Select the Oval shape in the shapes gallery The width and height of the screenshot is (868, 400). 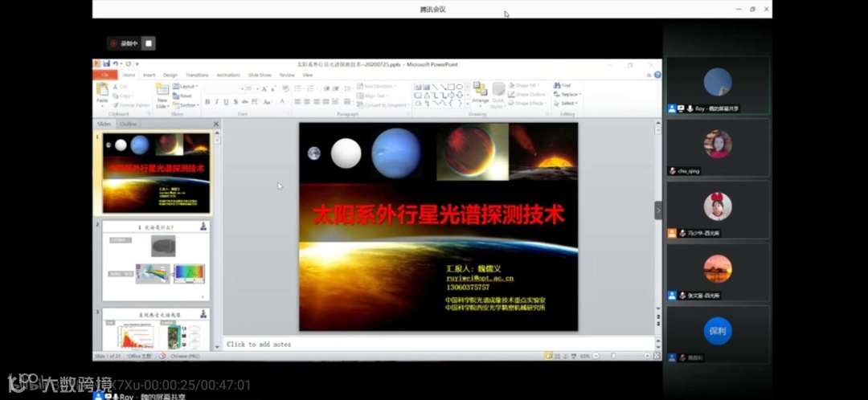pyautogui.click(x=460, y=87)
